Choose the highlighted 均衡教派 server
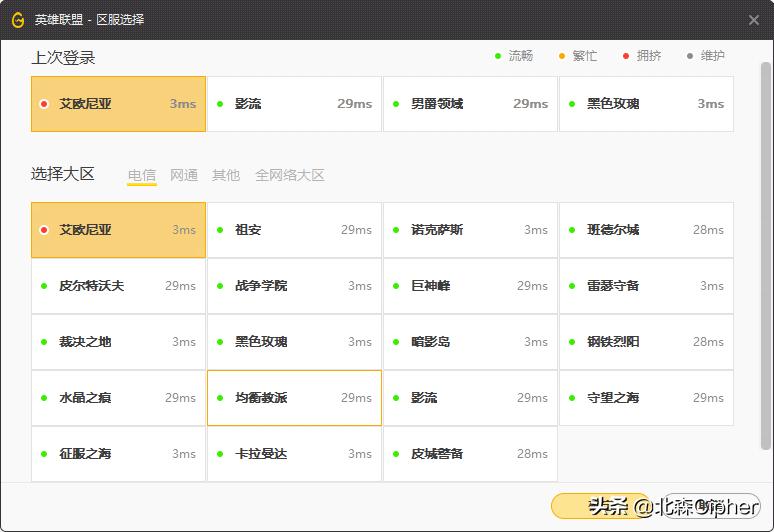 [x=294, y=398]
